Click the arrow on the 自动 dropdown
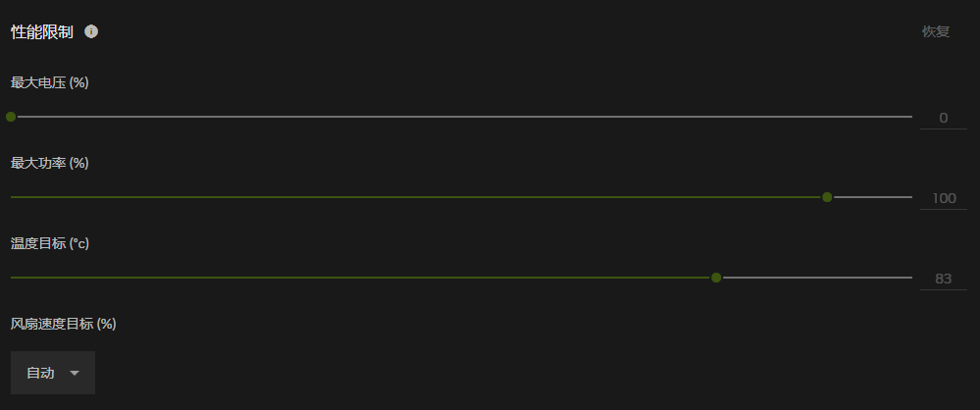This screenshot has width=980, height=410. pos(75,374)
